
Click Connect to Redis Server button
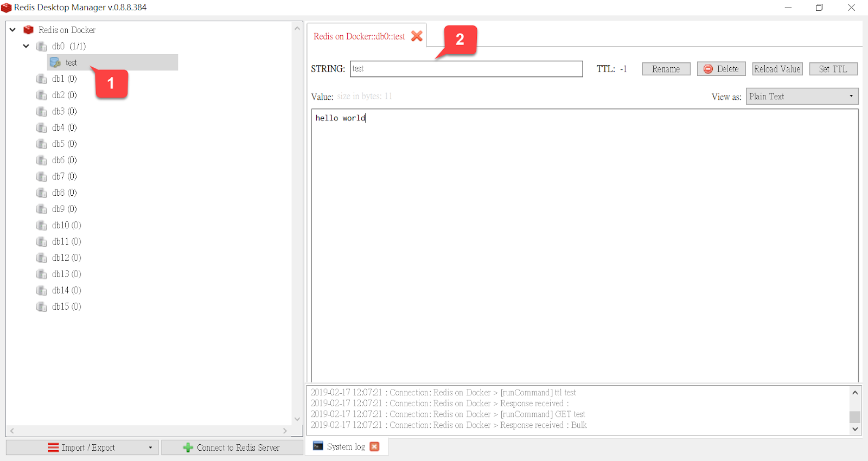232,447
